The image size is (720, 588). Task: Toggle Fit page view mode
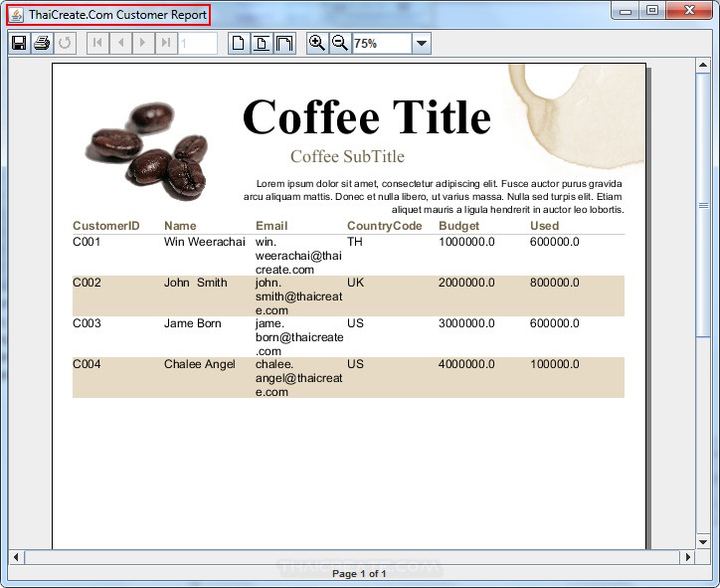[x=261, y=43]
